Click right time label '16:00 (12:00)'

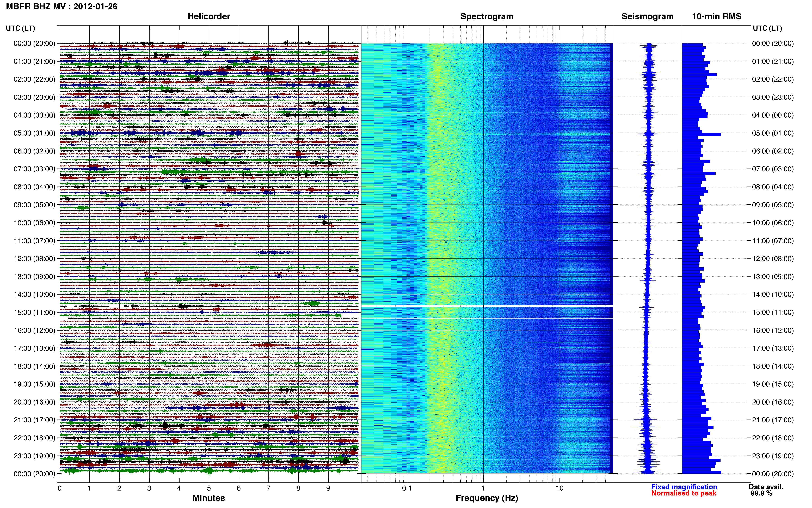tap(773, 330)
